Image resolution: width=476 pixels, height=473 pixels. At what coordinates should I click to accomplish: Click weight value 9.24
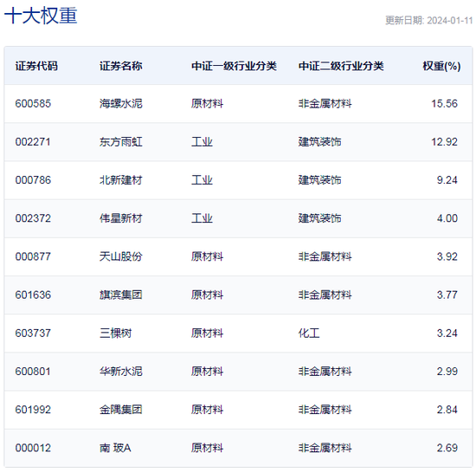(x=447, y=180)
